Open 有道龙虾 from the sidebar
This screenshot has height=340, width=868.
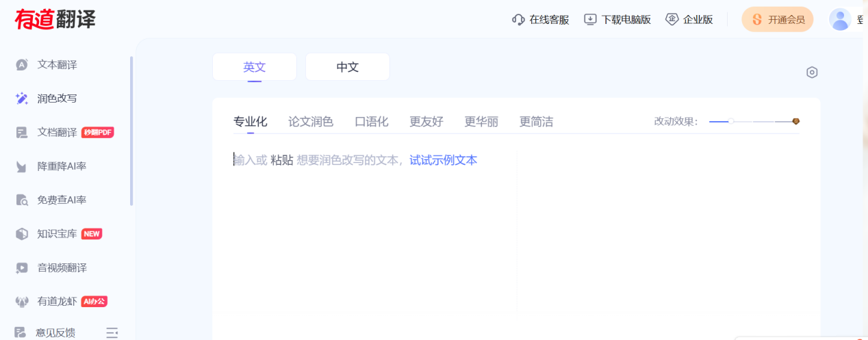58,301
